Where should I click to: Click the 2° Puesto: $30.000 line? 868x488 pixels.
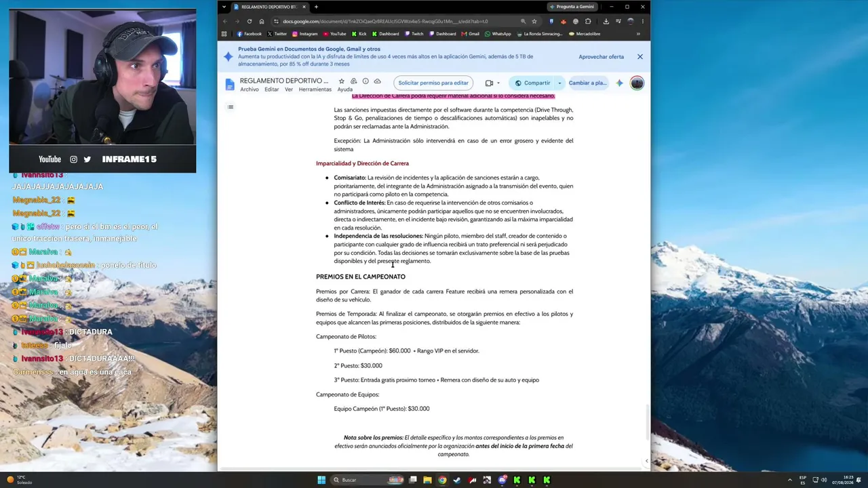click(358, 366)
